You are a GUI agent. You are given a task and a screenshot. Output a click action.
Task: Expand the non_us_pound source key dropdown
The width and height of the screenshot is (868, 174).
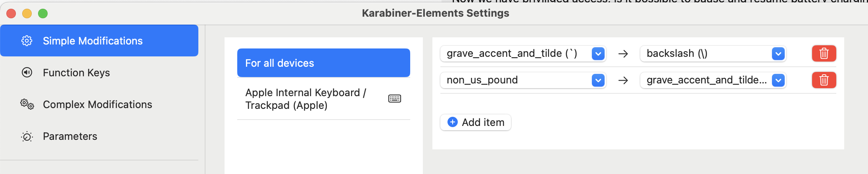click(598, 80)
